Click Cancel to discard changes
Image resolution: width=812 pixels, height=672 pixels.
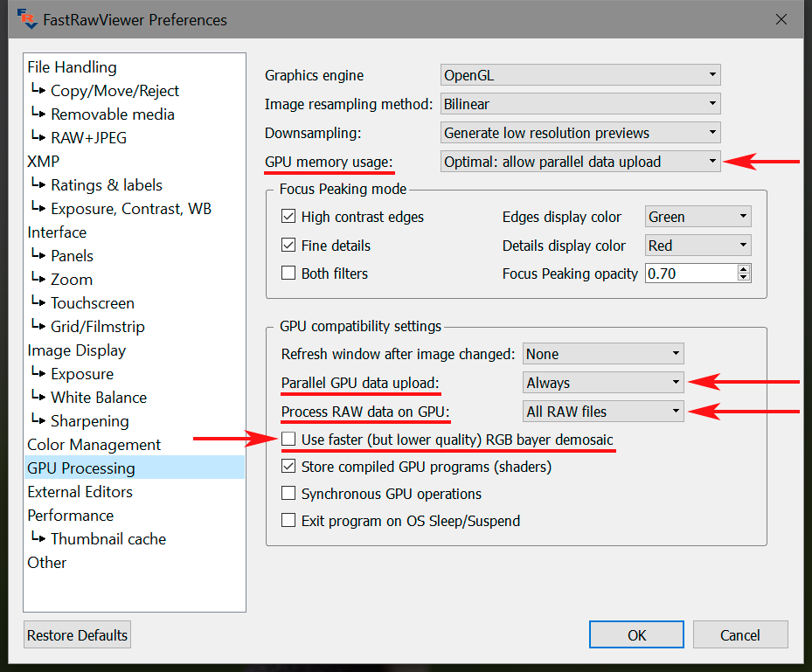[740, 634]
